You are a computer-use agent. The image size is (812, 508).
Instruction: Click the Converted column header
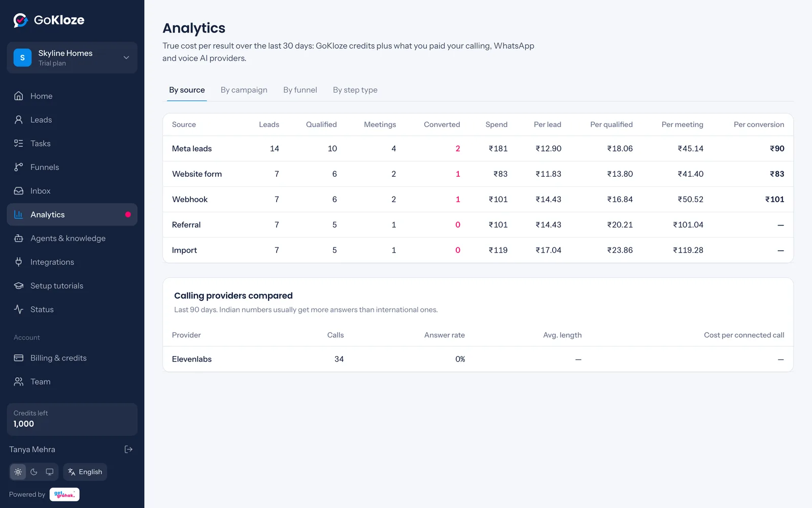click(x=442, y=124)
